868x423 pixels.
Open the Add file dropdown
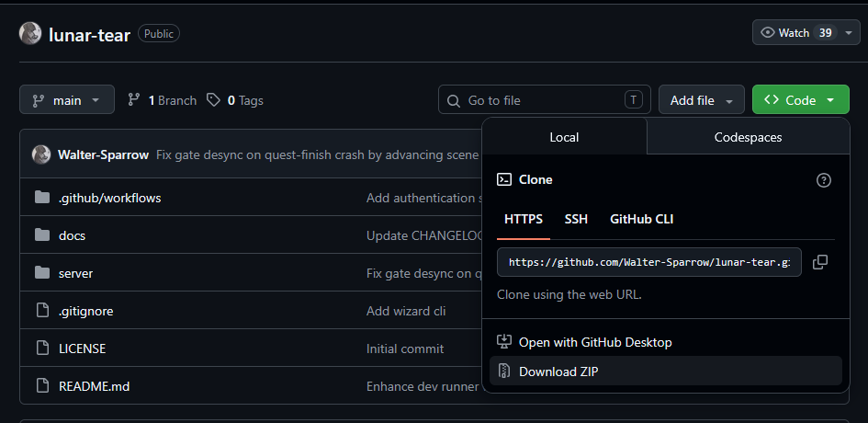[x=702, y=100]
